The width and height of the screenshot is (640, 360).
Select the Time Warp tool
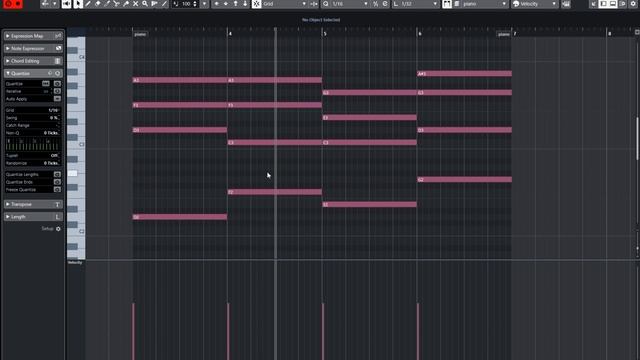point(155,4)
